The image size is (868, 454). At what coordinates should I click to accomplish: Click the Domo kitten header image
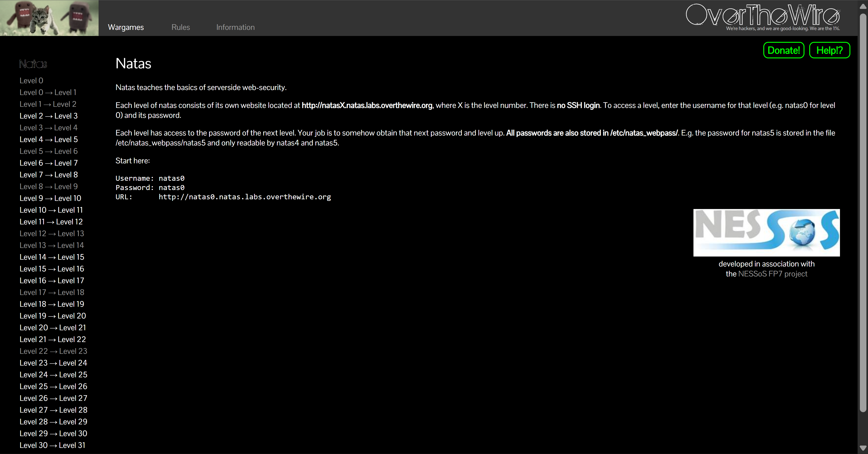[49, 18]
